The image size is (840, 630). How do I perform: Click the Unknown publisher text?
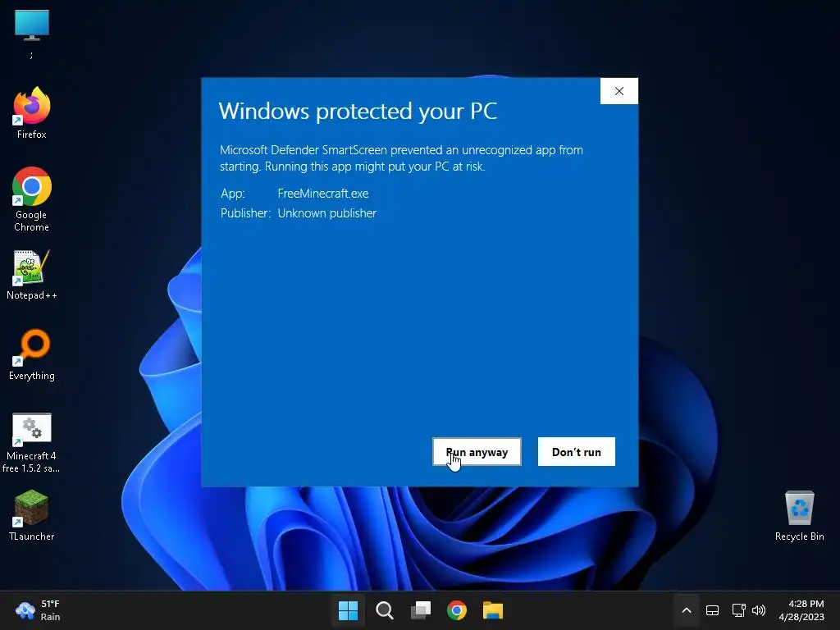point(326,213)
